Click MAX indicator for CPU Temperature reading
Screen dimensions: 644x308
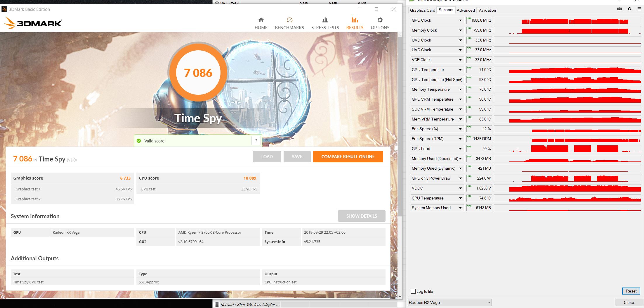(469, 196)
